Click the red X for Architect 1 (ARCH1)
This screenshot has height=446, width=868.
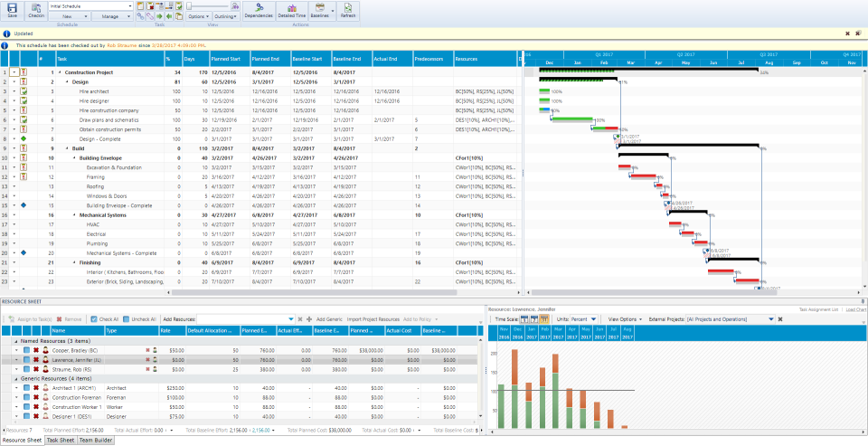(x=36, y=388)
